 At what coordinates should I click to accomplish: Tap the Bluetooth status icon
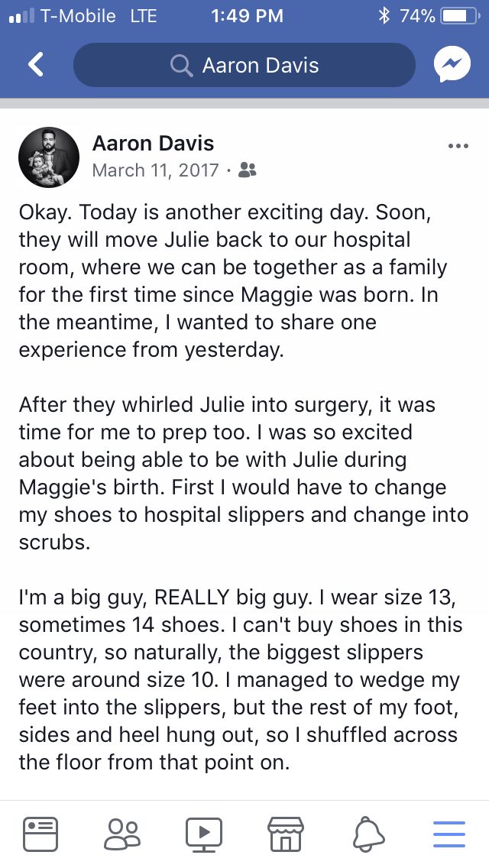coord(384,16)
